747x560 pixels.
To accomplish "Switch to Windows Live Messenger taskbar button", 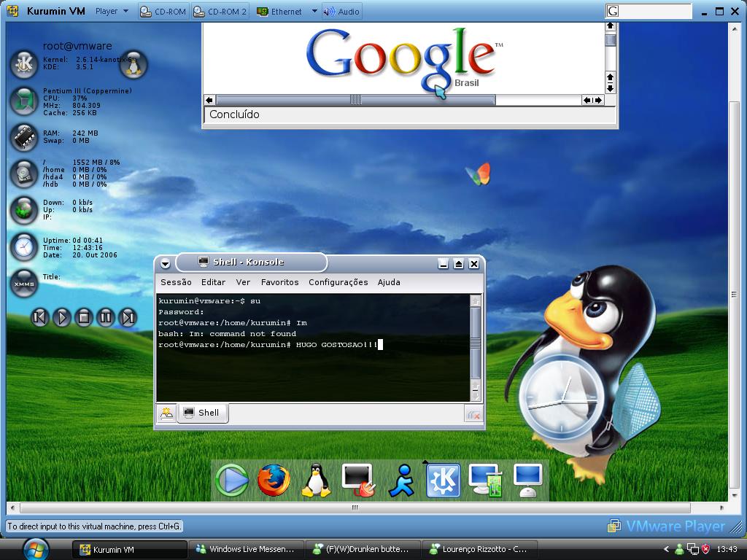I will [x=246, y=550].
